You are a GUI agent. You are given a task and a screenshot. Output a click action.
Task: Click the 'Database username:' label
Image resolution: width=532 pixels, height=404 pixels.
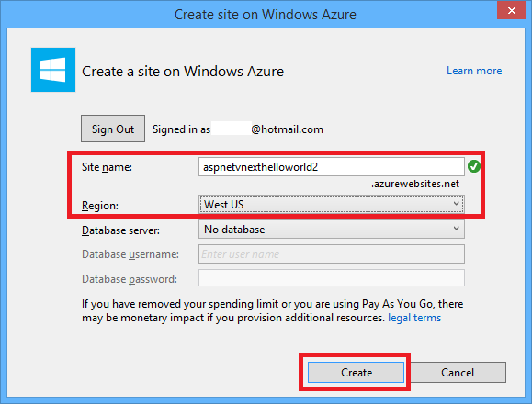coord(130,254)
